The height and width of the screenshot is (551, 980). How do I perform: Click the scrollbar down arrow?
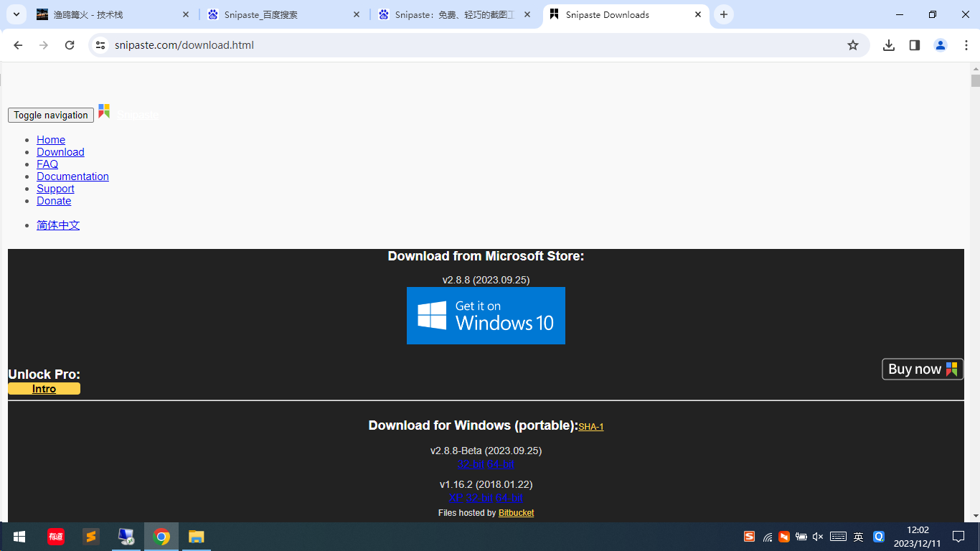tap(975, 516)
